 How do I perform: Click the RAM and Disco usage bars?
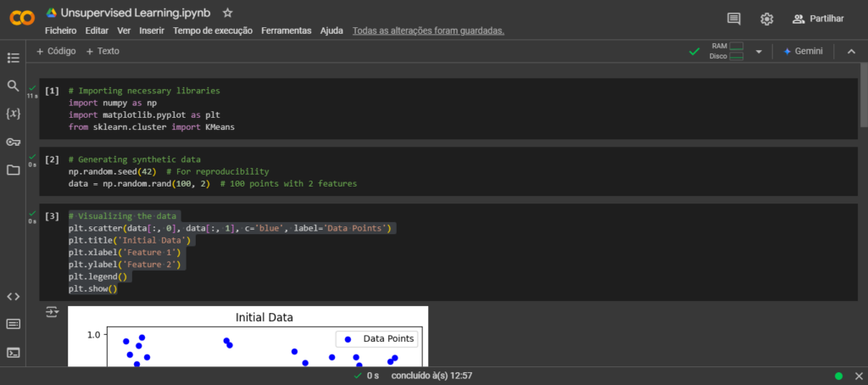coord(727,51)
